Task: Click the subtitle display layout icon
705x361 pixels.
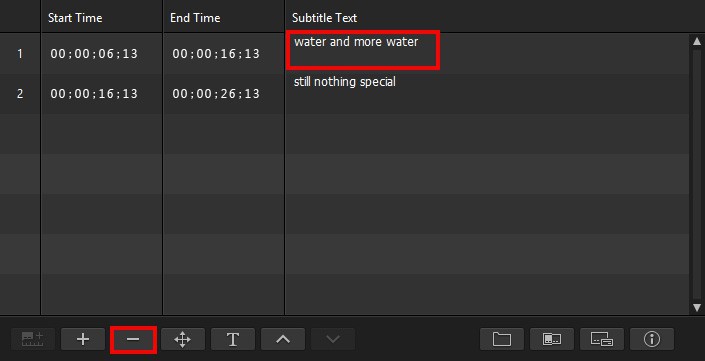Action: [552, 339]
